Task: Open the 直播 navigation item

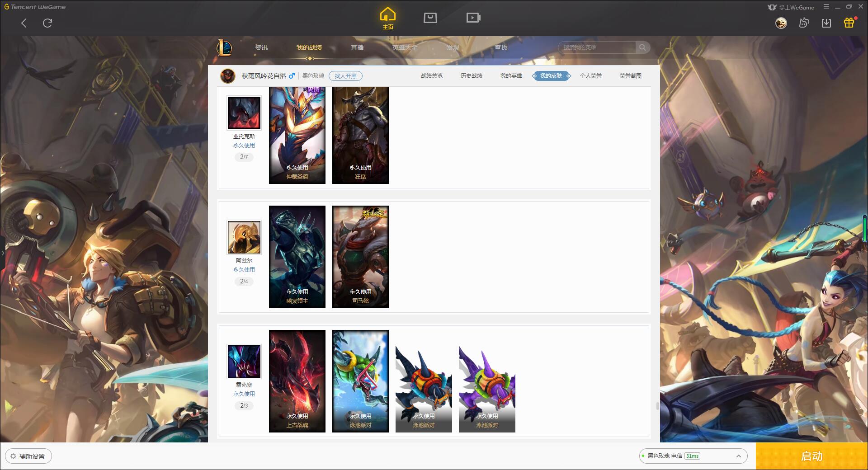Action: [x=357, y=47]
